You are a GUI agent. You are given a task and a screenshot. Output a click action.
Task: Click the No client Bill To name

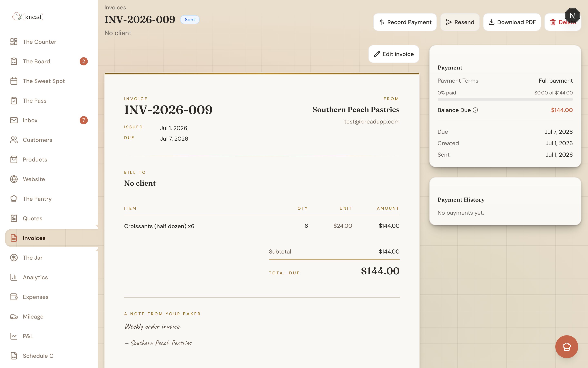click(140, 183)
